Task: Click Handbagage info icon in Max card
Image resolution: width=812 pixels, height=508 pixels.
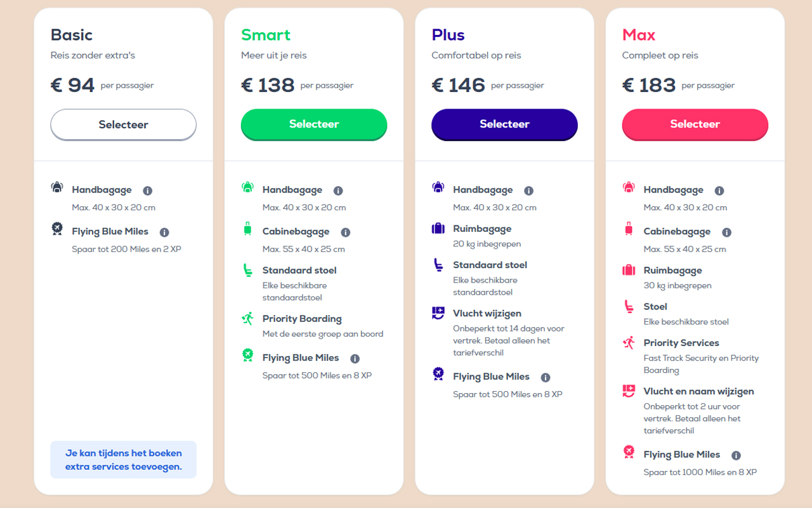Action: [x=719, y=190]
